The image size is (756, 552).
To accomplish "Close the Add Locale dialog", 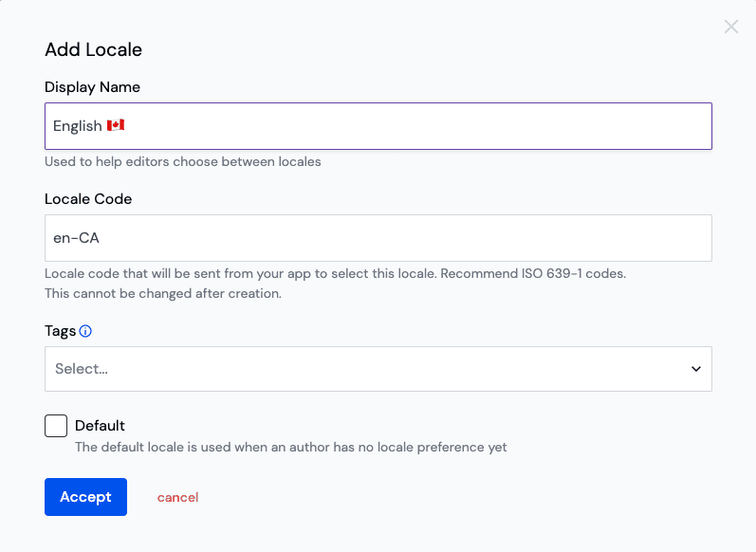I will tap(731, 27).
